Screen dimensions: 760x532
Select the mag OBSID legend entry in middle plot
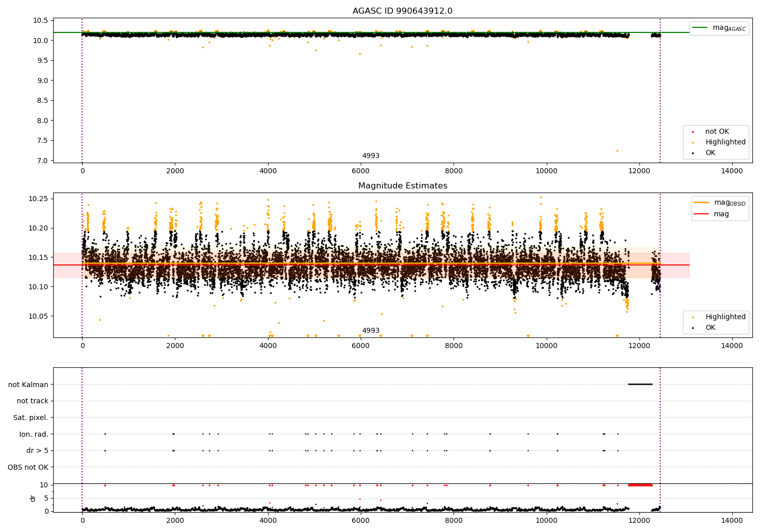[719, 203]
